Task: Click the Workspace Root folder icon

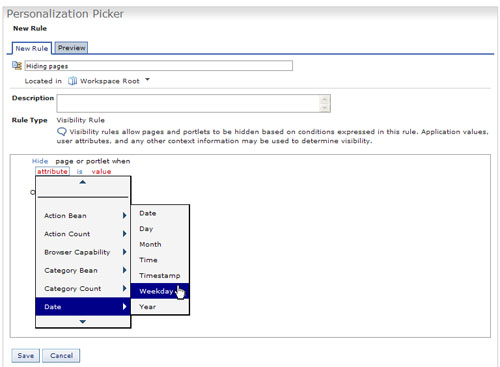Action: 72,81
